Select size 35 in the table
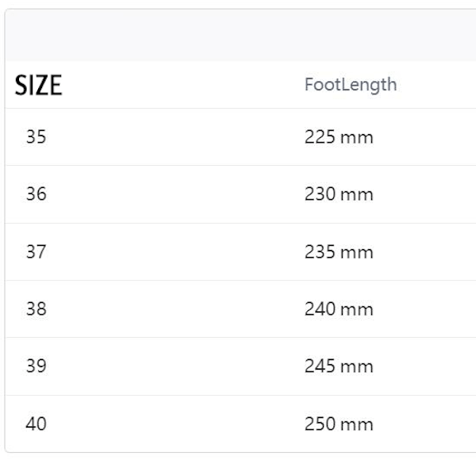The height and width of the screenshot is (476, 476). point(36,136)
